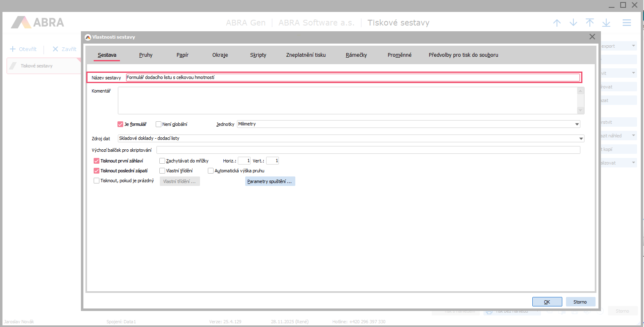This screenshot has width=644, height=327.
Task: Enable the Není globální checkbox
Action: pyautogui.click(x=159, y=124)
